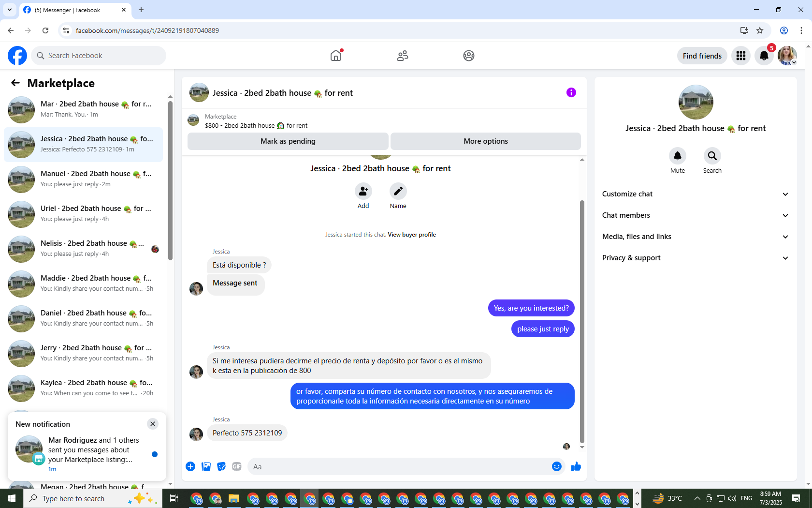
Task: Attach a photo using image icon
Action: [206, 466]
